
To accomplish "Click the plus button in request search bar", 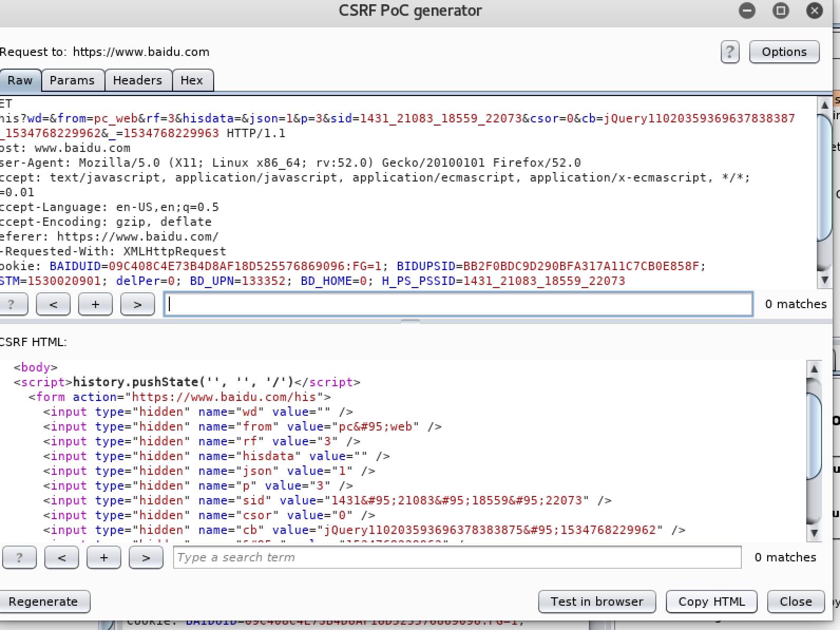I will [96, 304].
